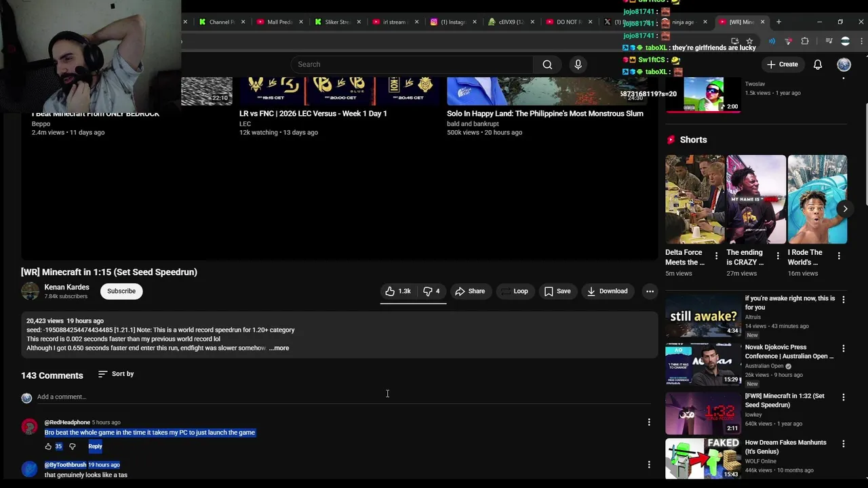Open the browser profile avatar in toolbar
This screenshot has width=868, height=488.
[x=845, y=41]
